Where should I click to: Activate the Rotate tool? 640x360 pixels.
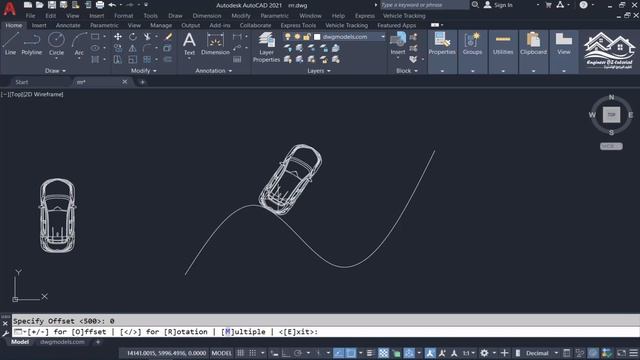133,37
